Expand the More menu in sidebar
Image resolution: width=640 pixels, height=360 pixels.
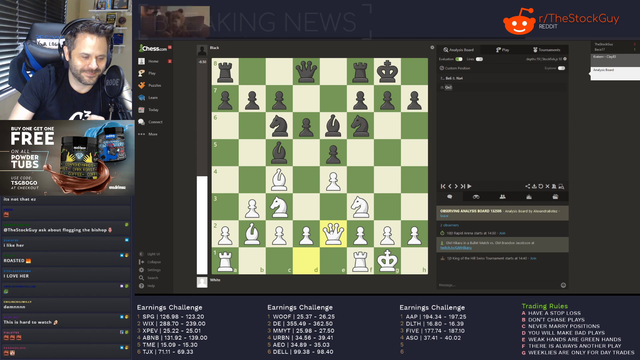point(148,134)
